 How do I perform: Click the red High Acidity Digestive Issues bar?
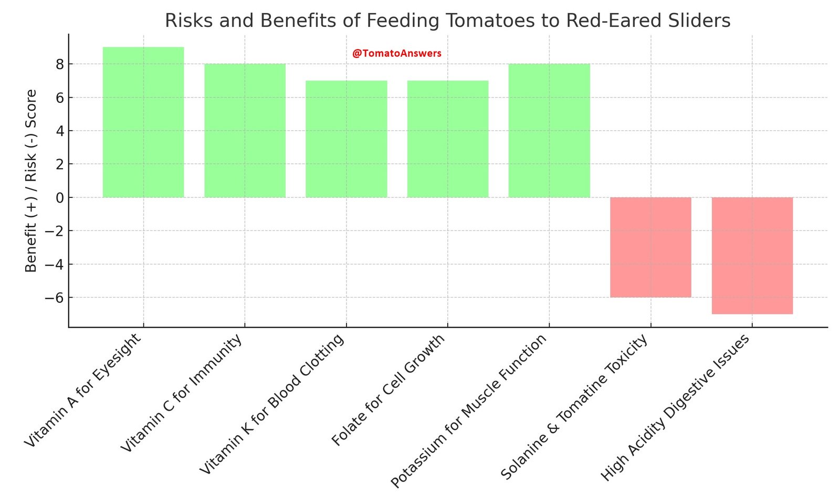coord(752,256)
